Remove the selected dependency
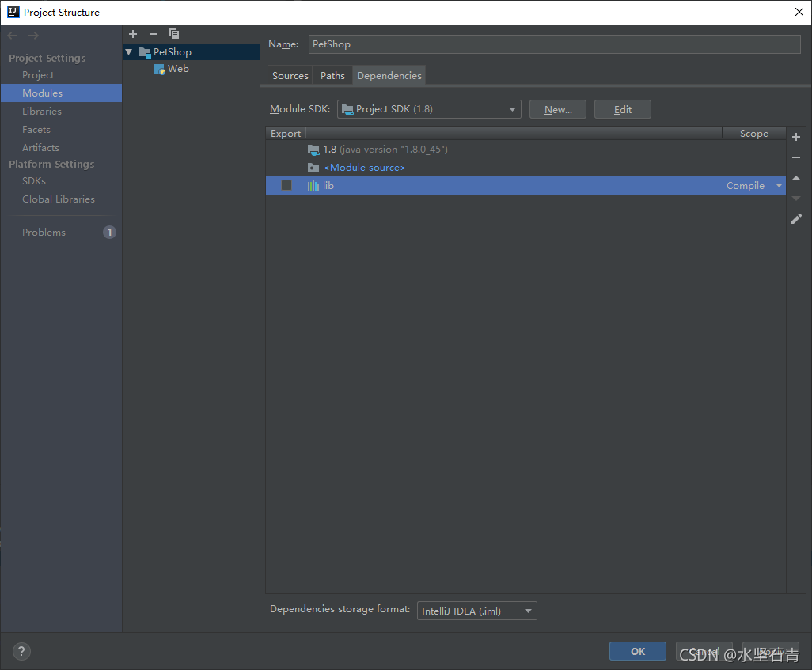This screenshot has height=670, width=812. coord(796,157)
